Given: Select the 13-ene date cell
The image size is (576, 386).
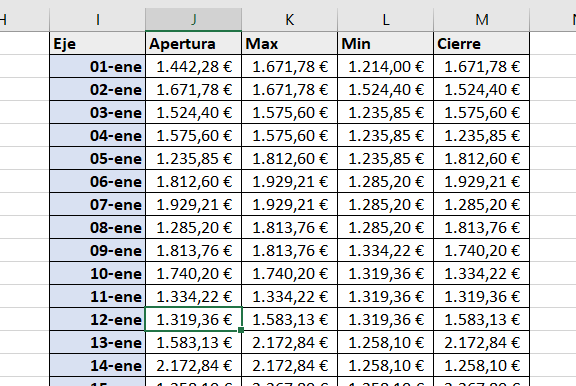Looking at the screenshot, I should pos(98,343).
